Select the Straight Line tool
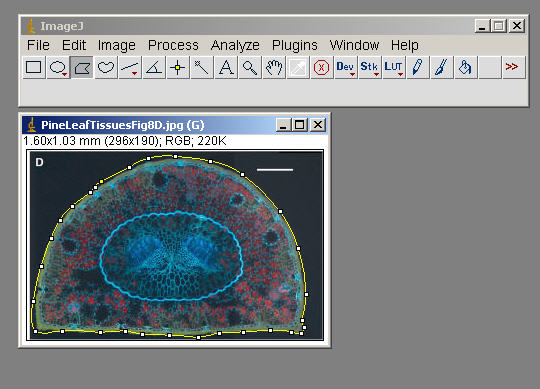Screen dimensions: 540x389 click(130, 67)
